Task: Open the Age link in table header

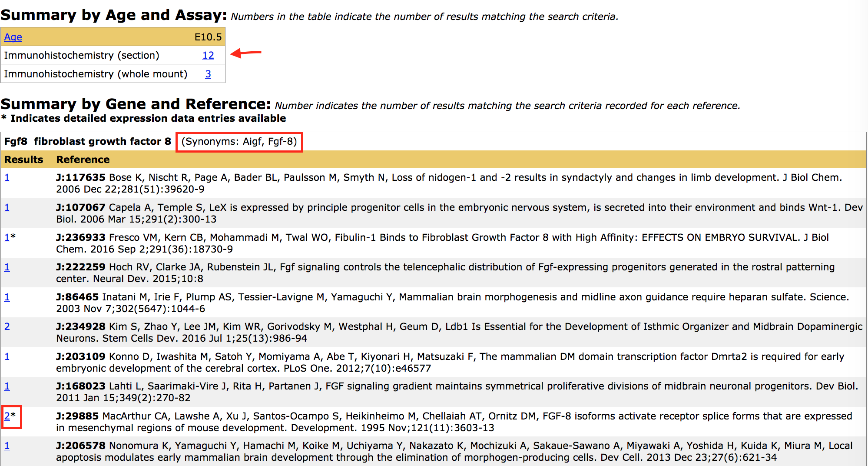Action: tap(13, 37)
